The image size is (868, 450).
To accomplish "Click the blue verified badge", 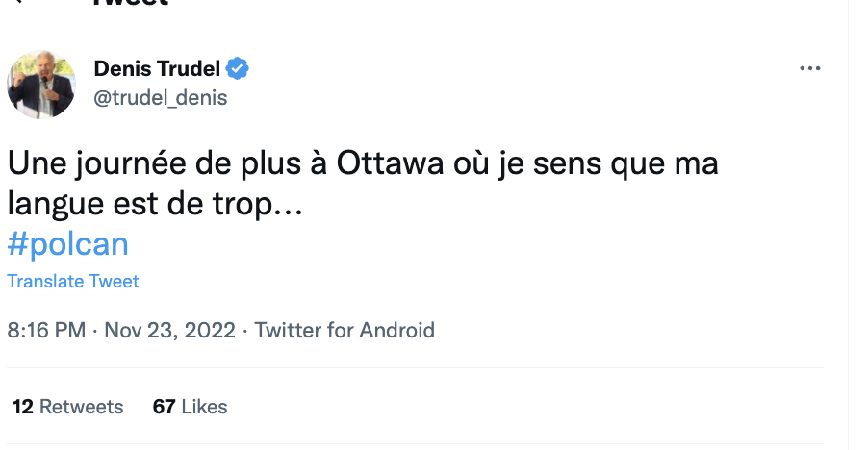I will [x=238, y=68].
